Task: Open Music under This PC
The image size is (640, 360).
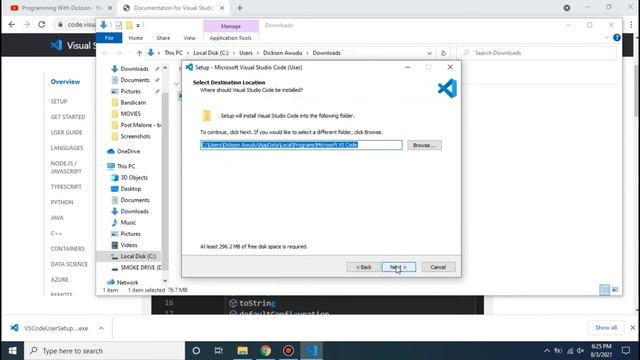Action: coord(128,222)
